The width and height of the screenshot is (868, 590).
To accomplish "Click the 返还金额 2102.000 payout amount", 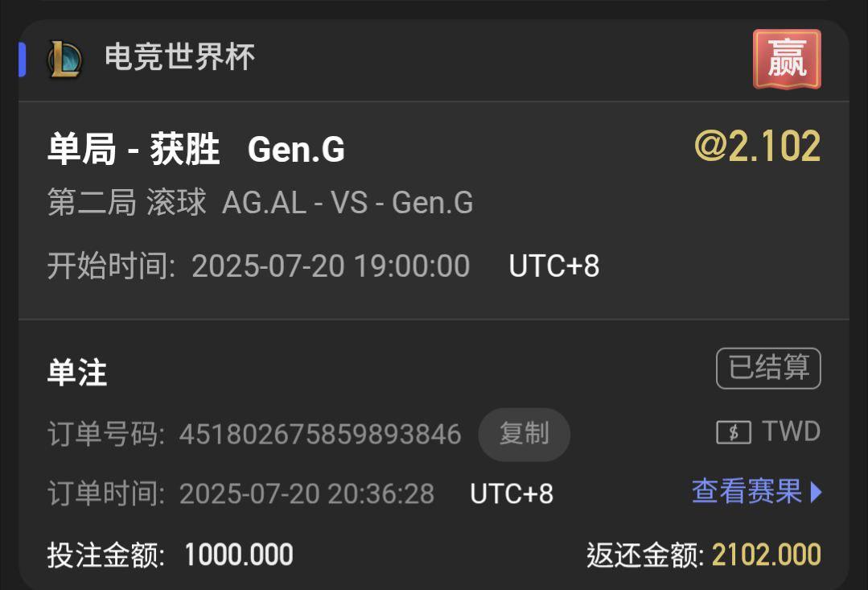I will point(704,555).
